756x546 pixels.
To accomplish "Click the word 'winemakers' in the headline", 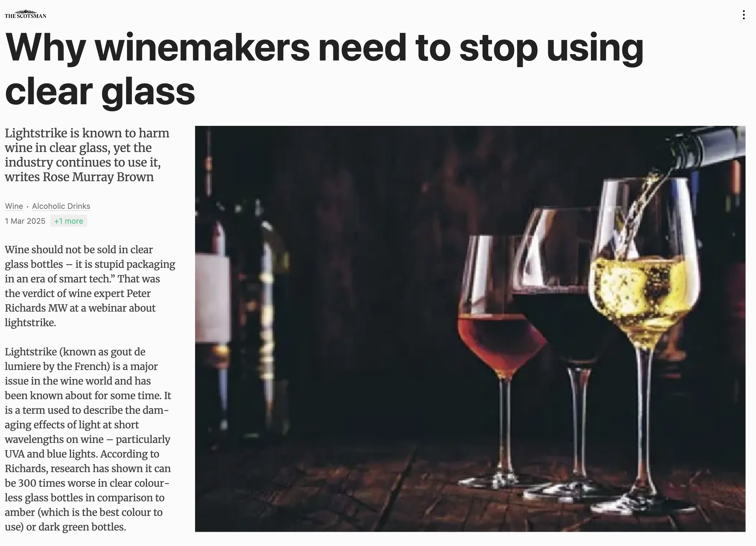I will click(x=202, y=47).
